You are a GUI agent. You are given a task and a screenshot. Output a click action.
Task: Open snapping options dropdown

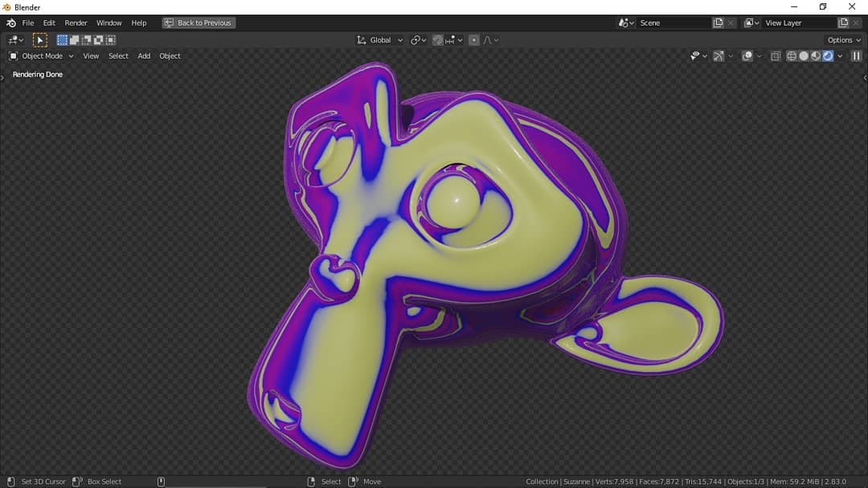(x=454, y=40)
